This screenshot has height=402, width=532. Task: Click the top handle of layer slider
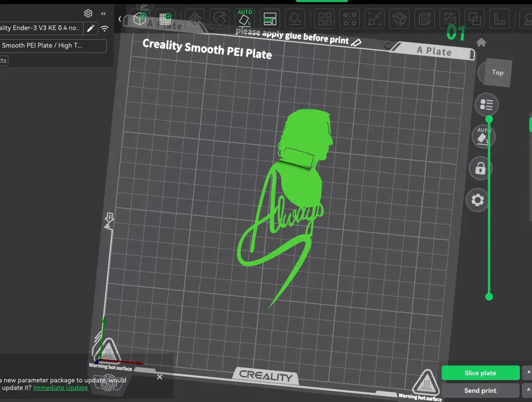tap(489, 119)
